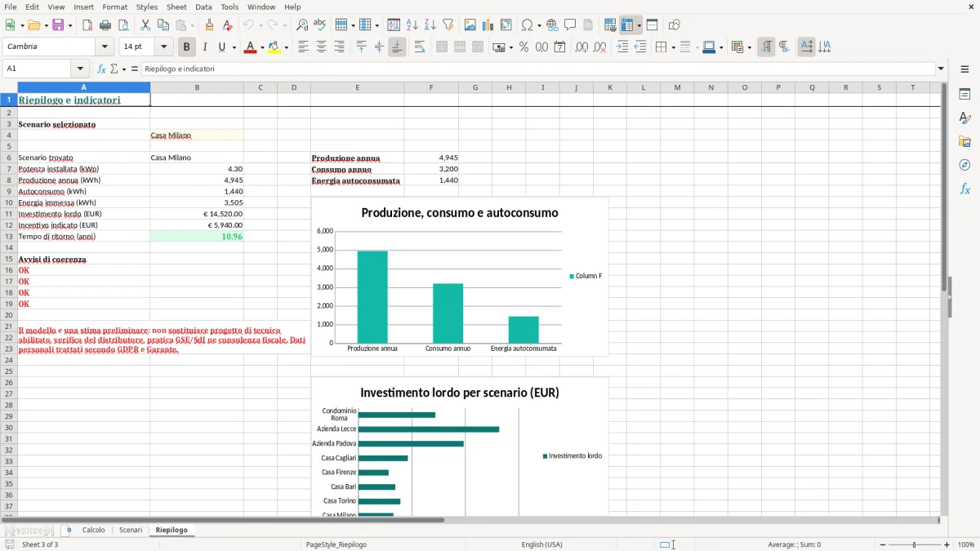Open Borders dropdown arrow

click(x=673, y=47)
